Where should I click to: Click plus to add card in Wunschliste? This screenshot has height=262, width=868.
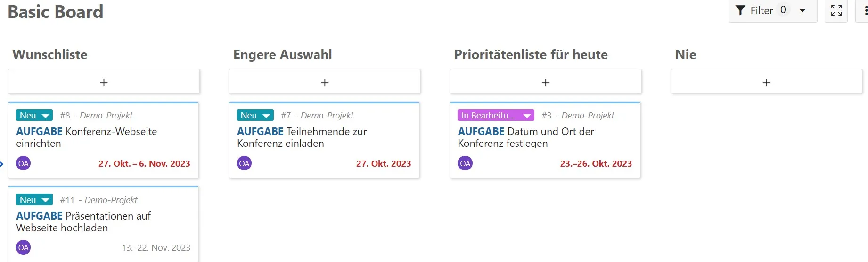point(104,82)
